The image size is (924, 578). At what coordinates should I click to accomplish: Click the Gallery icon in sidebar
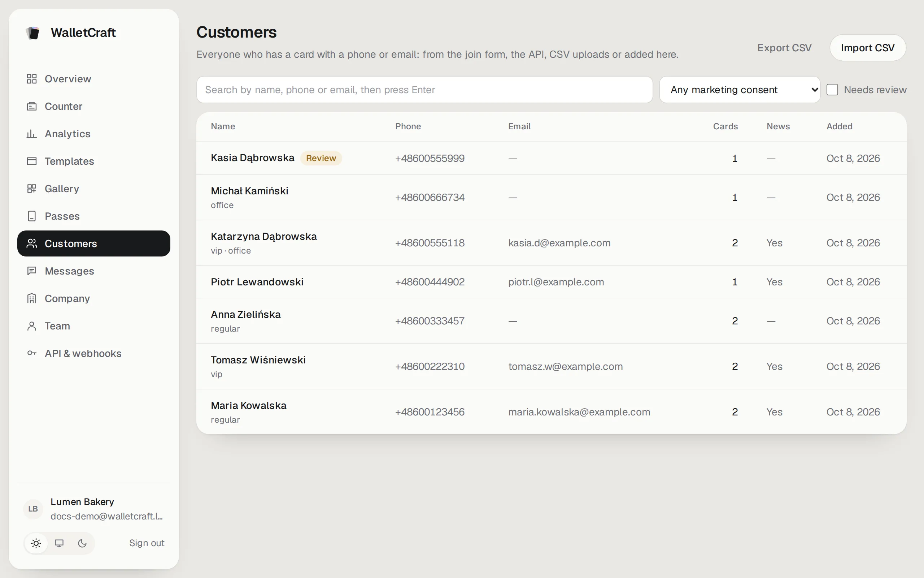[x=32, y=189]
